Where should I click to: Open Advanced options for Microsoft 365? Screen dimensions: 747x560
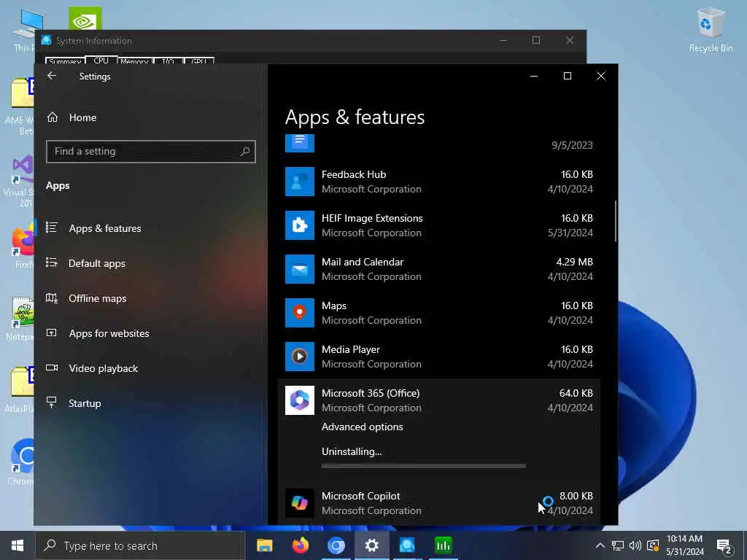[362, 427]
